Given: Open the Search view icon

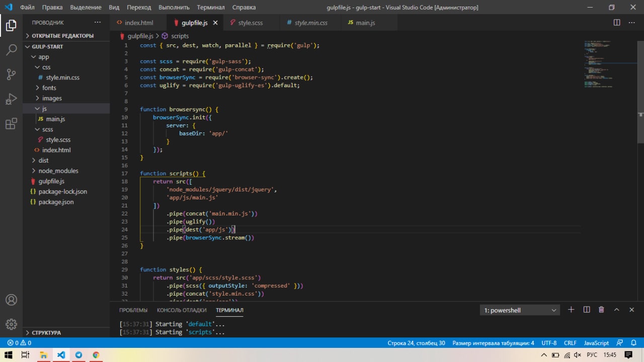Looking at the screenshot, I should tap(11, 50).
